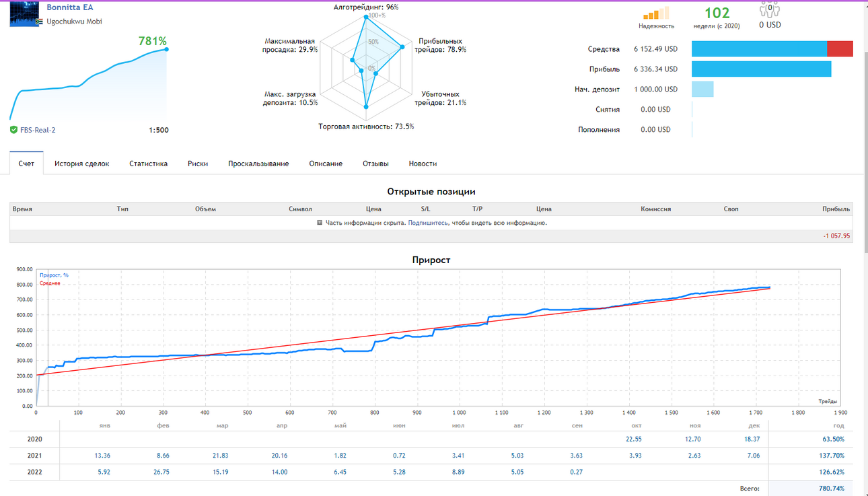Screen dimensions: 868x496
Task: Click the 1:500 leverage value
Action: [x=158, y=130]
